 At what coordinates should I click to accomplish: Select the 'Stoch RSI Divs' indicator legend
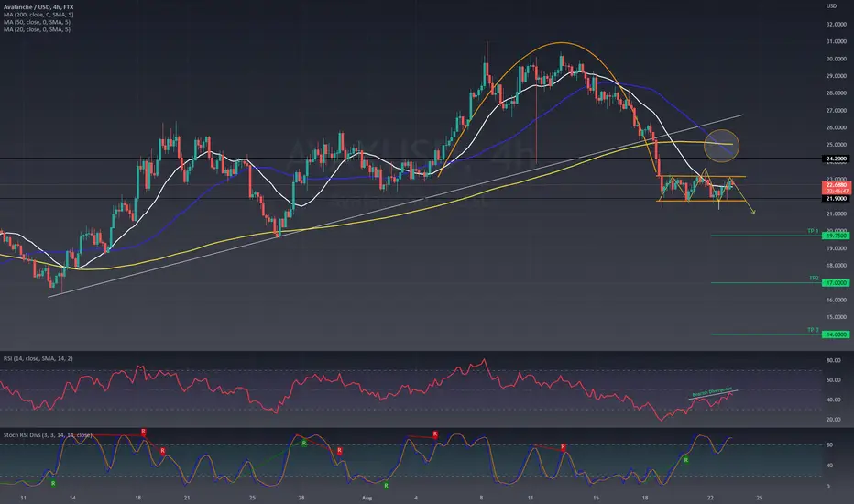pyautogui.click(x=48, y=434)
